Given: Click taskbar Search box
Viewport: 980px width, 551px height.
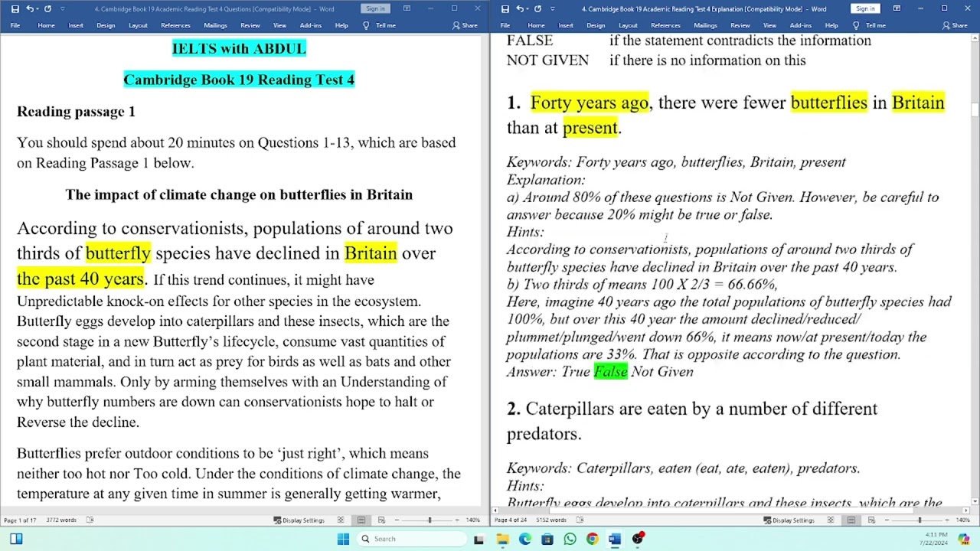Looking at the screenshot, I should (413, 539).
